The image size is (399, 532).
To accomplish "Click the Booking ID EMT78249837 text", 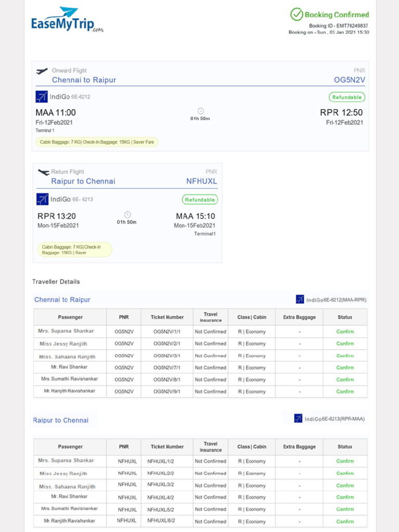I will click(338, 26).
